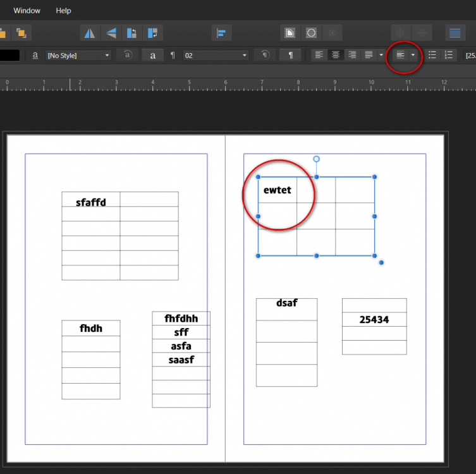The width and height of the screenshot is (476, 474).
Task: Click the rotate clockwise icon
Action: pos(153,33)
